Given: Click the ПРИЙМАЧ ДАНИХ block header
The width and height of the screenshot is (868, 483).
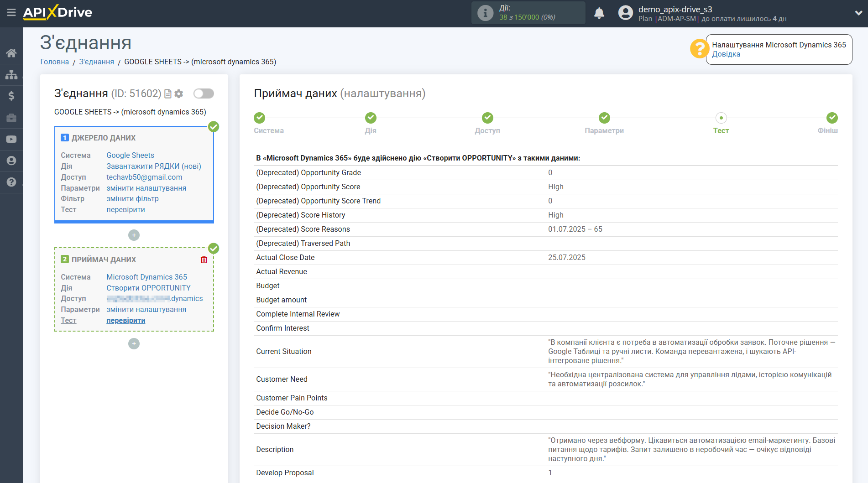Looking at the screenshot, I should tap(104, 260).
